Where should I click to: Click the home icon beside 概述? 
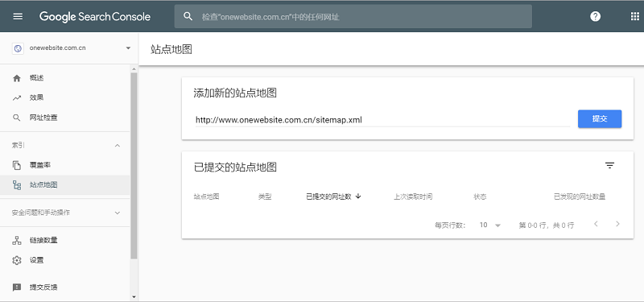point(17,78)
